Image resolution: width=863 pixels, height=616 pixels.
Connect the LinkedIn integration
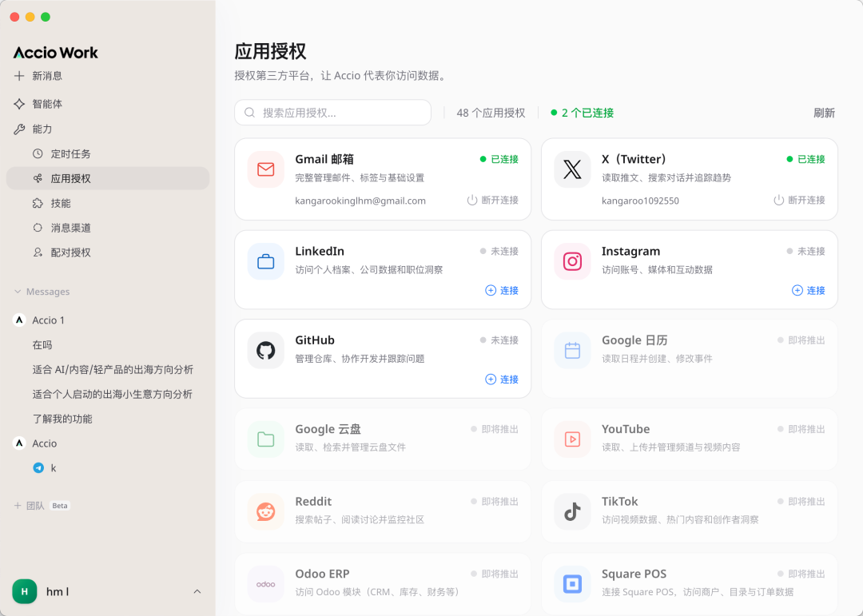tap(502, 290)
